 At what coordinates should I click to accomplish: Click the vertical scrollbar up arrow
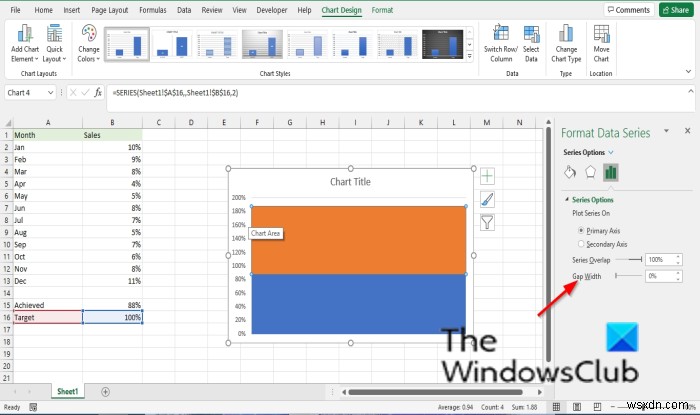[548, 122]
